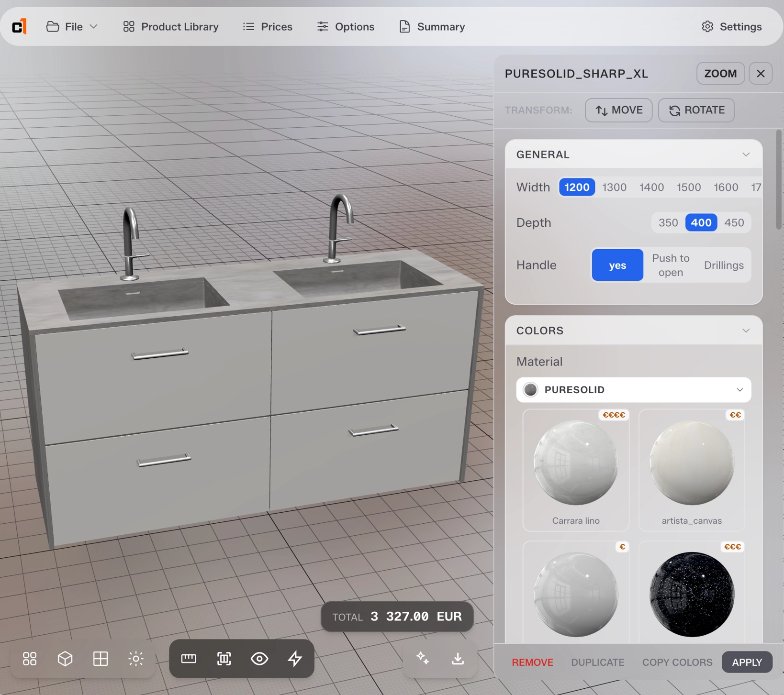This screenshot has height=695, width=784.
Task: Open the Product Library tab
Action: [171, 26]
